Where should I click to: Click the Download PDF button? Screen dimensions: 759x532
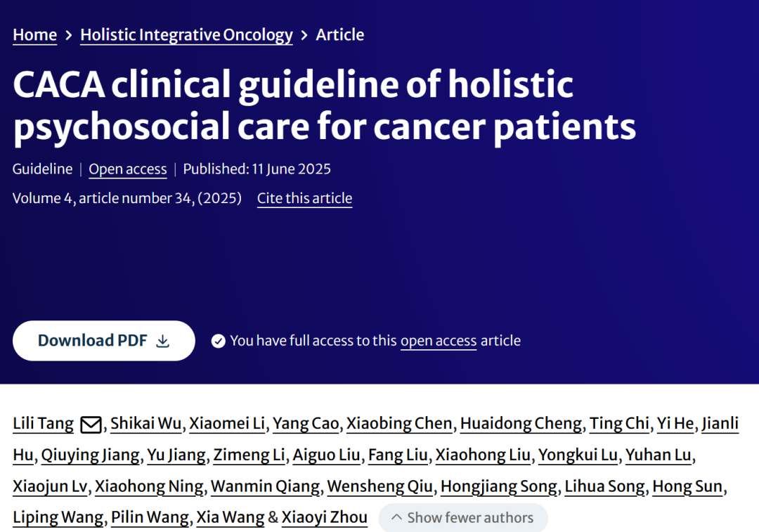pyautogui.click(x=104, y=341)
